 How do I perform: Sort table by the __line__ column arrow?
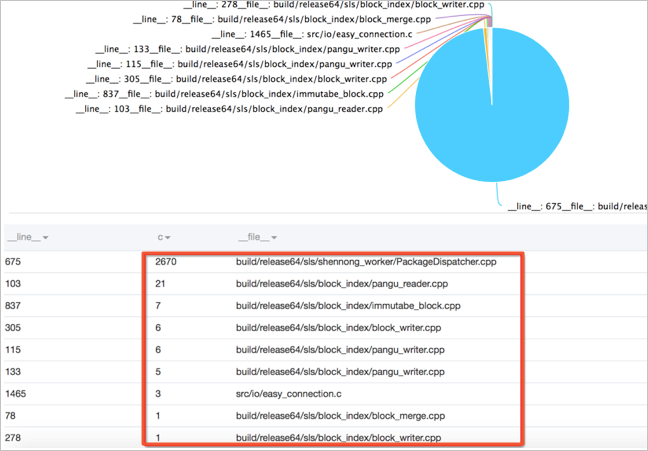47,237
